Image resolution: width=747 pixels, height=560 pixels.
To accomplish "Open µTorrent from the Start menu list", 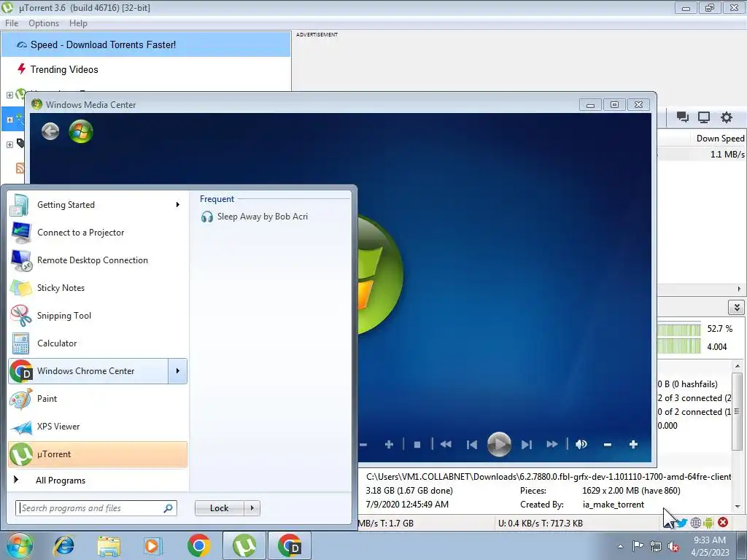I will point(98,454).
